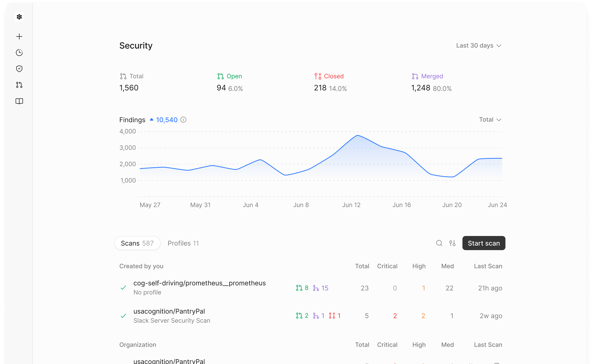
Task: Click the High column header under Created by you
Action: tap(419, 266)
